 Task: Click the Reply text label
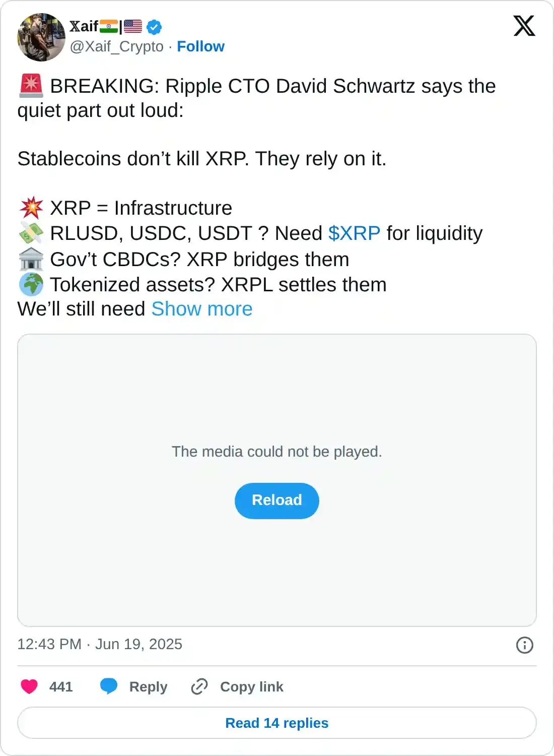(148, 686)
